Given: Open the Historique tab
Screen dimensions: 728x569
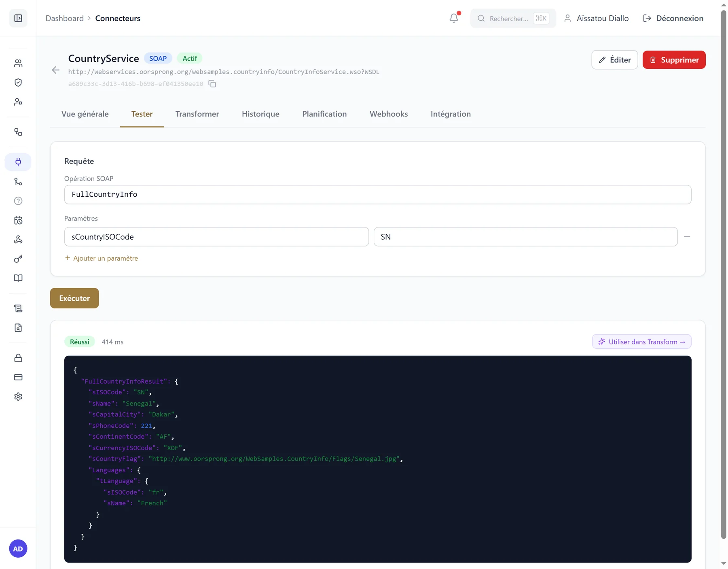Looking at the screenshot, I should click(x=260, y=114).
